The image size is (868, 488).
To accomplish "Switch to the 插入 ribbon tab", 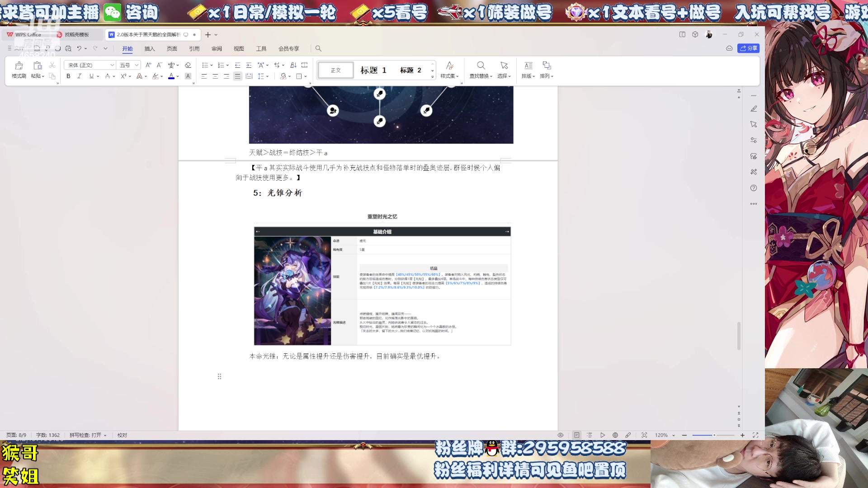I will point(149,48).
